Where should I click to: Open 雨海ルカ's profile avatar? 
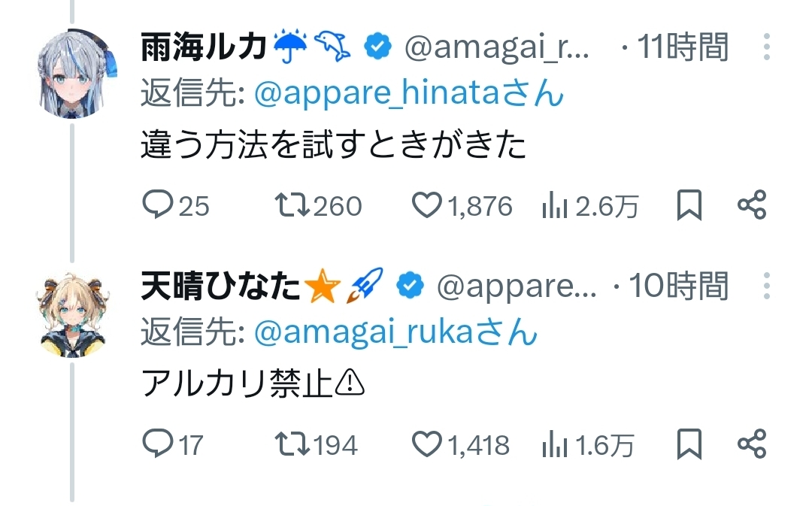pos(72,72)
